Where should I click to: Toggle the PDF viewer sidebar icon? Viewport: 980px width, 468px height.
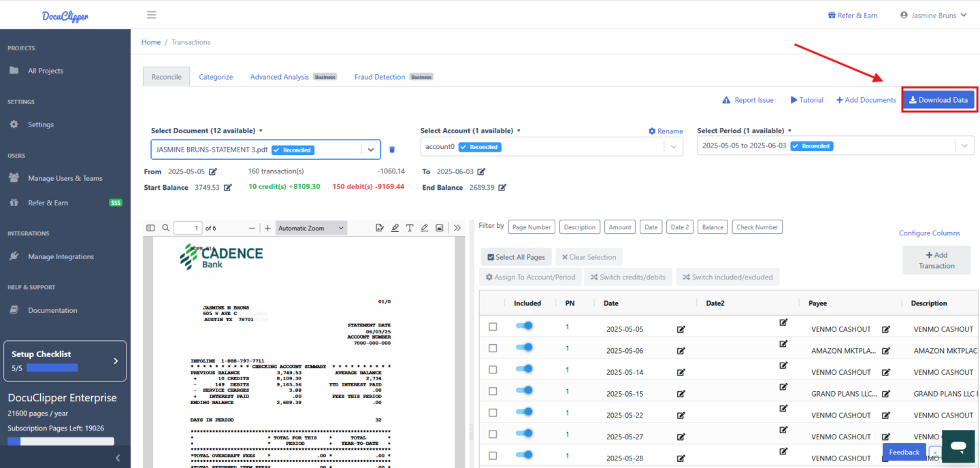tap(151, 228)
